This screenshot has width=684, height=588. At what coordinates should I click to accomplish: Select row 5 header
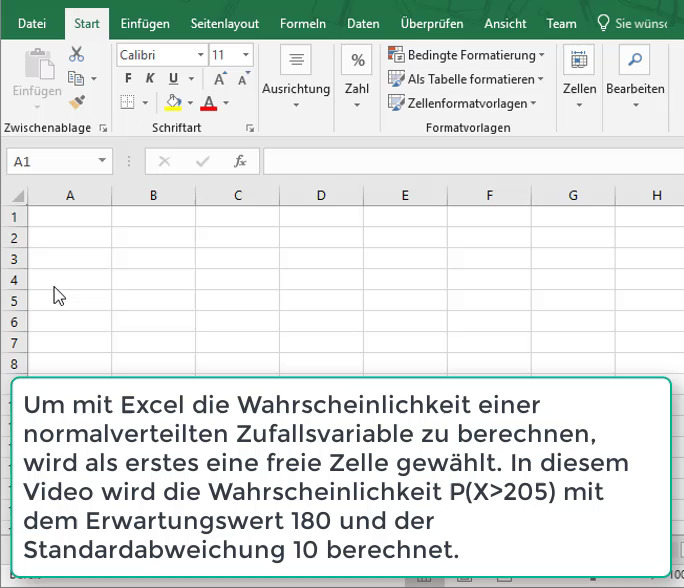click(14, 301)
